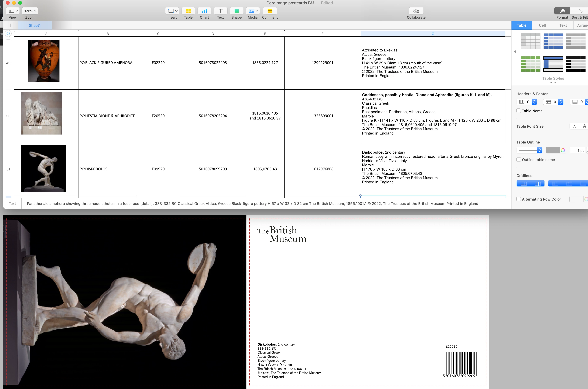Turn on Alternating Row Color
The width and height of the screenshot is (588, 389).
519,199
